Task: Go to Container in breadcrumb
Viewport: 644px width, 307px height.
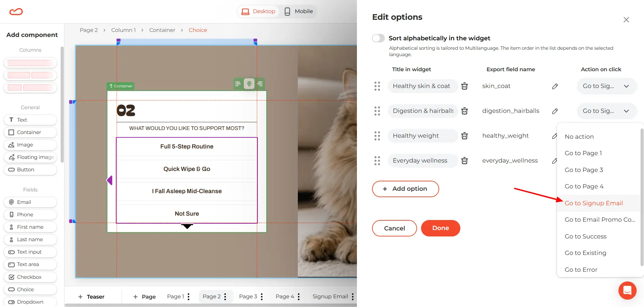Action: click(x=162, y=30)
